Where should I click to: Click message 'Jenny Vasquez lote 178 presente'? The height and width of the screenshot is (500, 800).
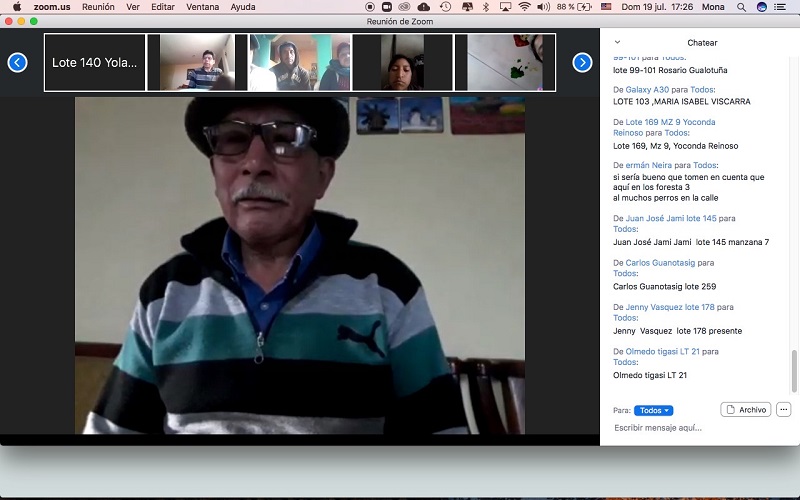click(678, 331)
